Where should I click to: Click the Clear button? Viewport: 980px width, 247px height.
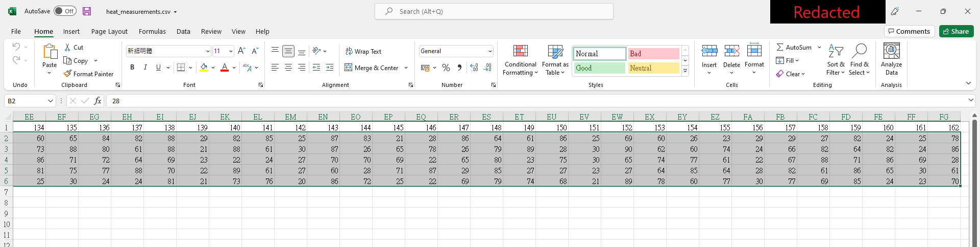point(791,74)
